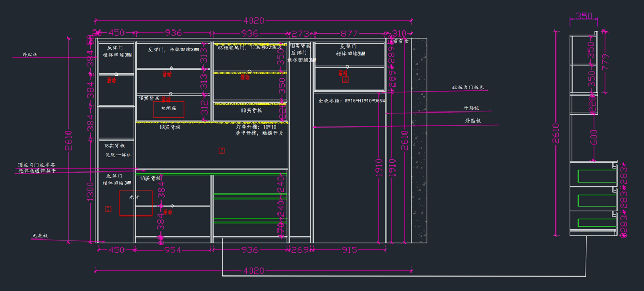
Task: Select the top 4020 overall dimension
Action: point(254,21)
